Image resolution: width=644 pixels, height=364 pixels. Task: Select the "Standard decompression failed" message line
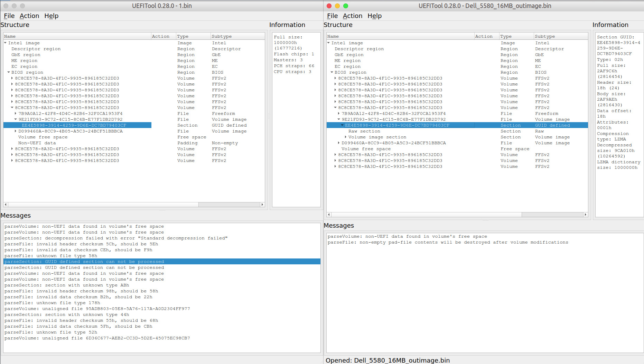(x=116, y=238)
